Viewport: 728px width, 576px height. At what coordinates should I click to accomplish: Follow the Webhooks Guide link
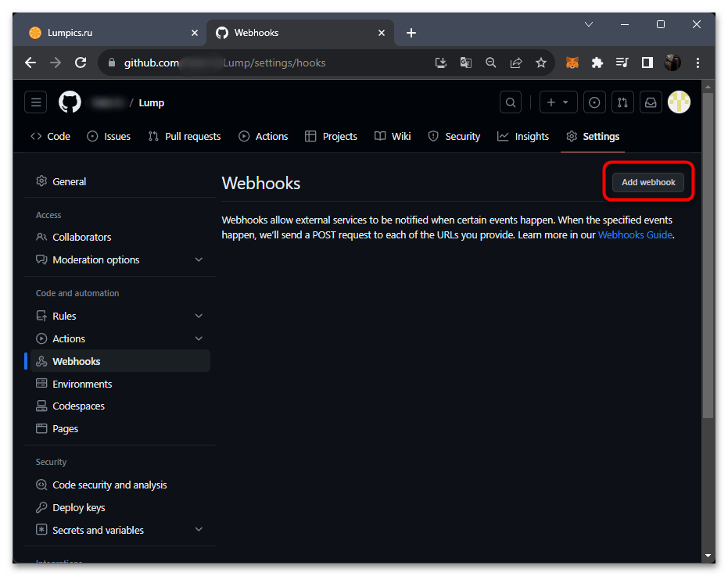pos(635,235)
